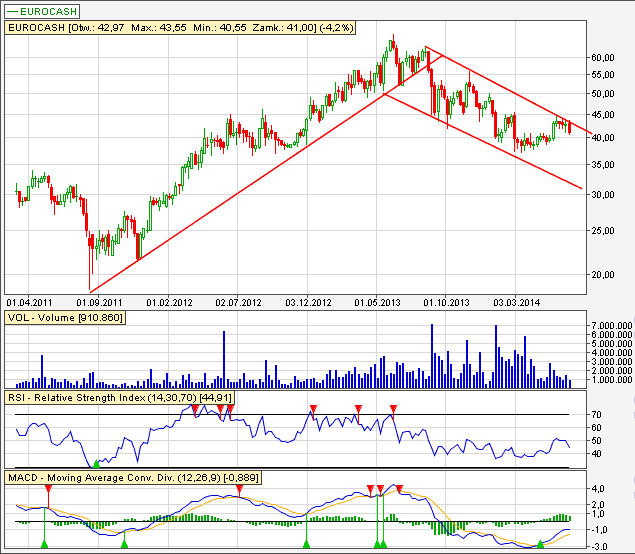Click the rightmost red sell arrow on RSI
Image resolution: width=635 pixels, height=554 pixels.
click(394, 409)
